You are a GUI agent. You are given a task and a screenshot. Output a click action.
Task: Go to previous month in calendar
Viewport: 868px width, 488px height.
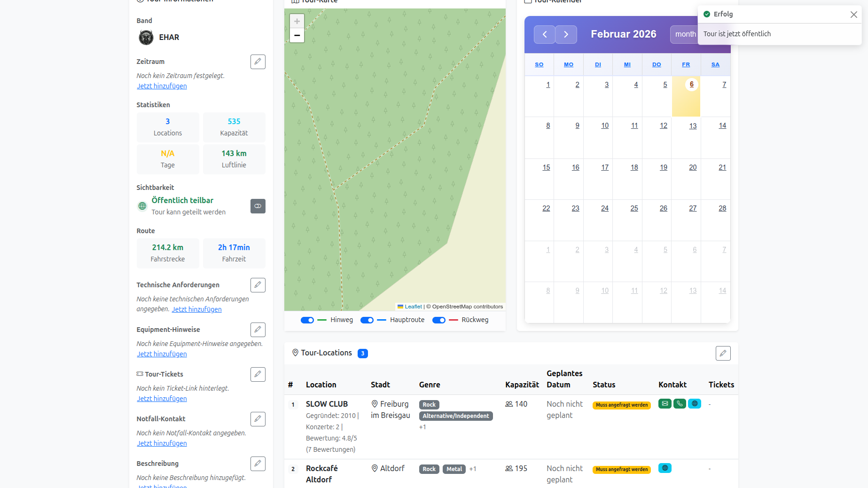click(x=544, y=34)
